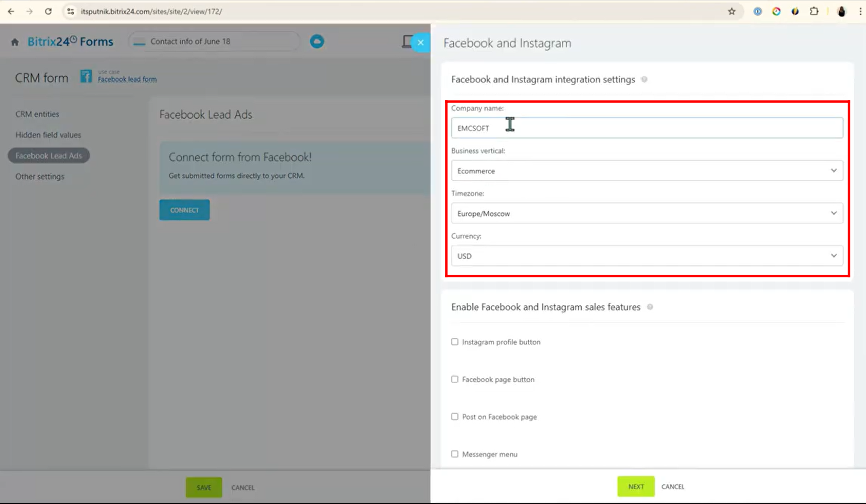Enable Messenger menu checkbox
Screen dimensions: 866x504
coord(454,454)
